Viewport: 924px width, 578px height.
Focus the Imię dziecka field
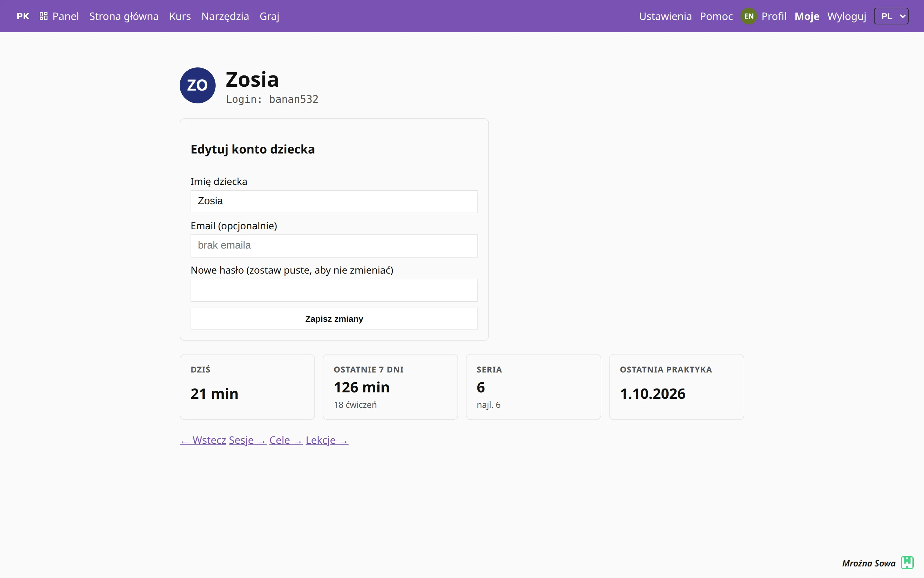(334, 201)
